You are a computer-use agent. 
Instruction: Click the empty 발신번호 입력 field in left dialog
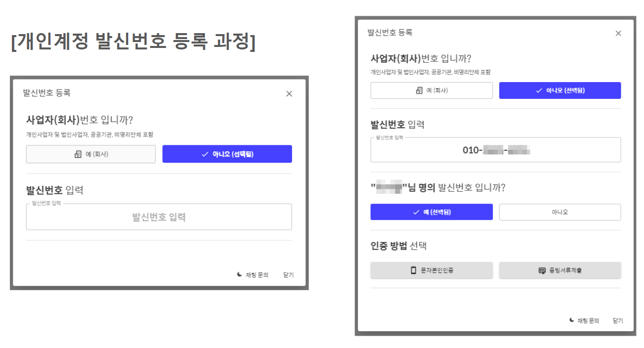[159, 217]
